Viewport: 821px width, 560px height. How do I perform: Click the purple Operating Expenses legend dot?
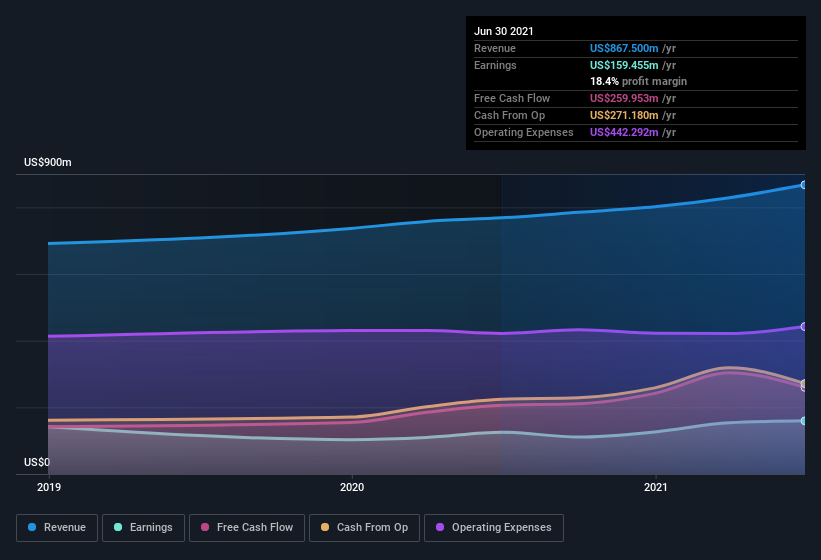[440, 527]
